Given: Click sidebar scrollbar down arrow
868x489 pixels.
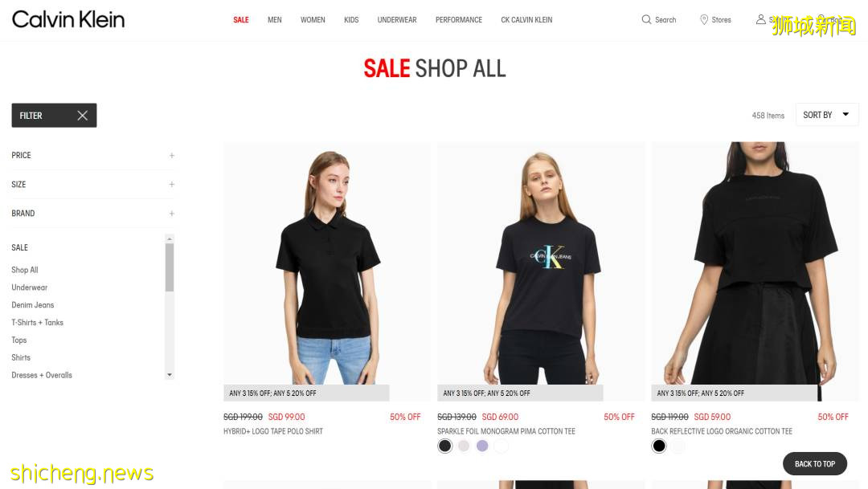Looking at the screenshot, I should [170, 374].
